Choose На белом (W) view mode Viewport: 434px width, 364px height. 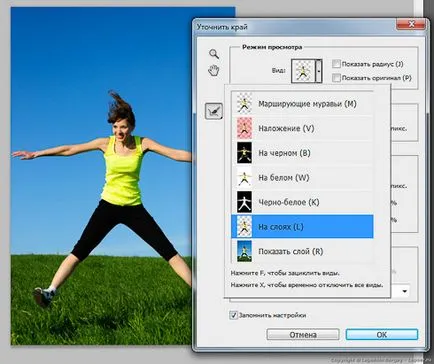click(302, 177)
